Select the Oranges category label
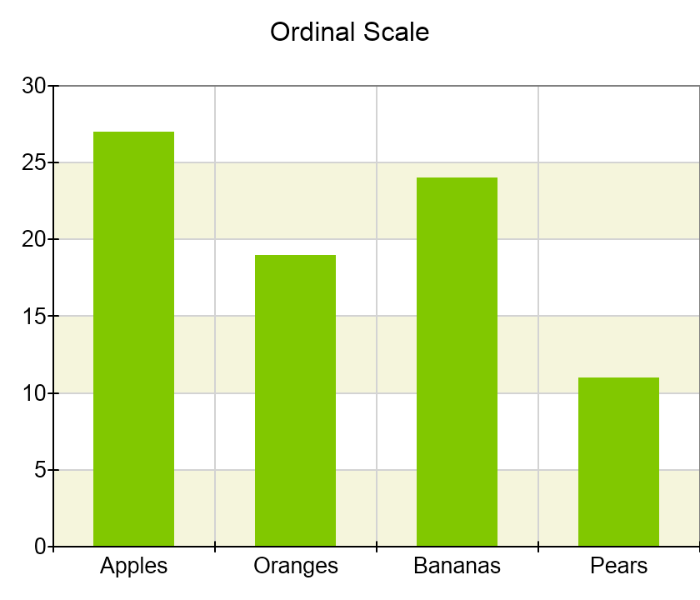700x600 pixels. (295, 566)
